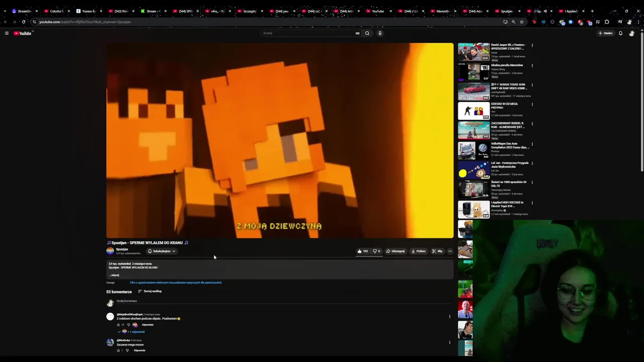Open options menu for 'DZIECKO W CS' video
Viewport: 644px width, 362px height.
point(532,104)
